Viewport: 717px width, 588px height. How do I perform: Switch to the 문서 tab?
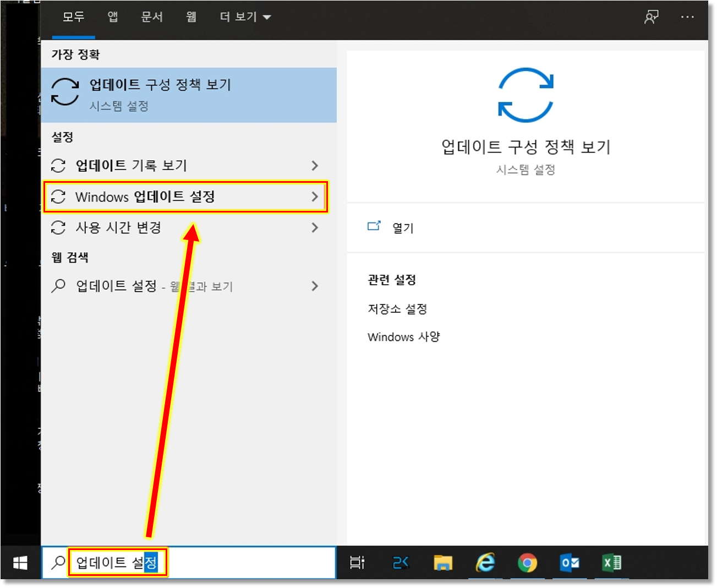click(152, 17)
